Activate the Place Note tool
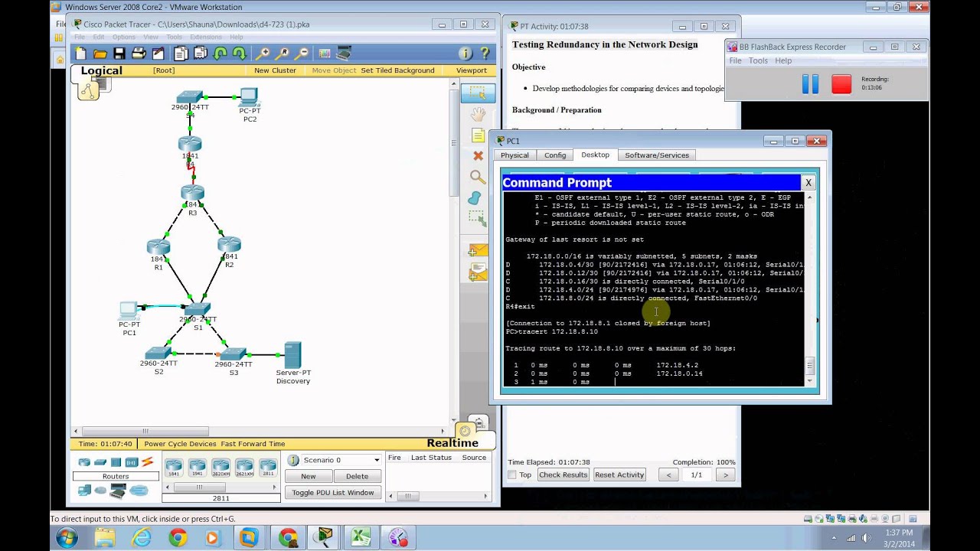Viewport: 980px width, 551px height. [478, 135]
